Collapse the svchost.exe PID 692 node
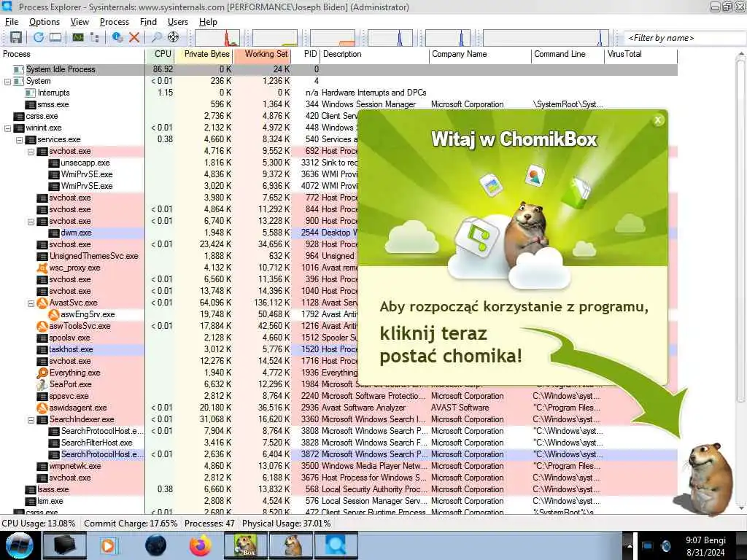This screenshot has height=560, width=747. pos(31,152)
